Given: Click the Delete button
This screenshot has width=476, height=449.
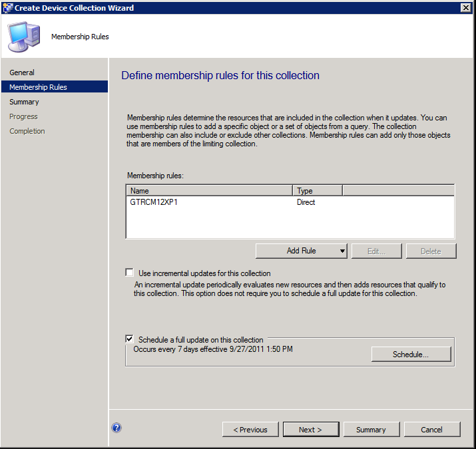Looking at the screenshot, I should tap(431, 251).
